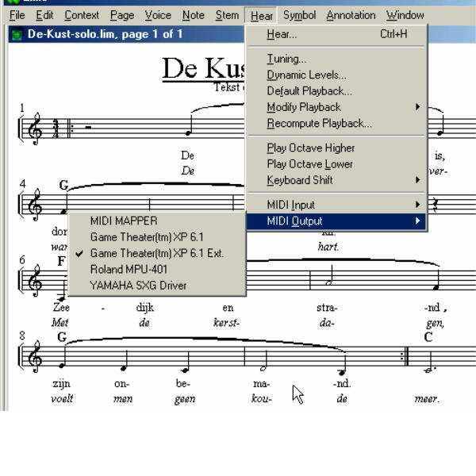Open Dynamic Levels... settings
This screenshot has height=476, width=476.
336,75
